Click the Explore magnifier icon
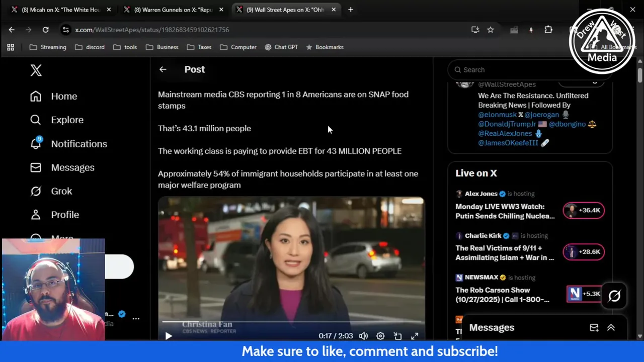This screenshot has height=362, width=644. point(36,120)
